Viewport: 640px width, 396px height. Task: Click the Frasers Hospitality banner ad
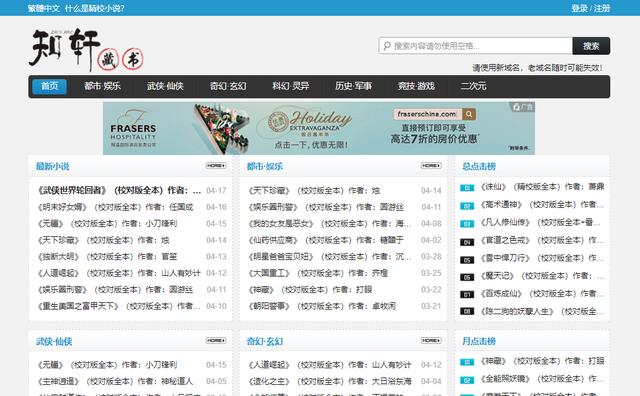[x=319, y=128]
